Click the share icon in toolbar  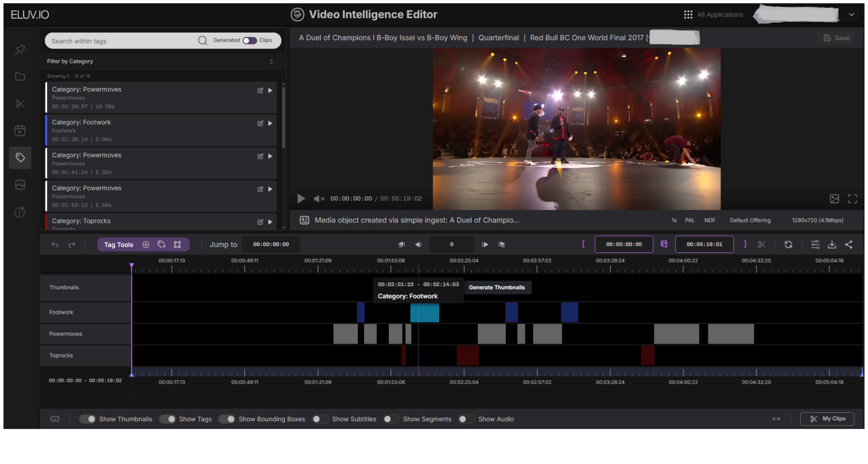tap(848, 244)
